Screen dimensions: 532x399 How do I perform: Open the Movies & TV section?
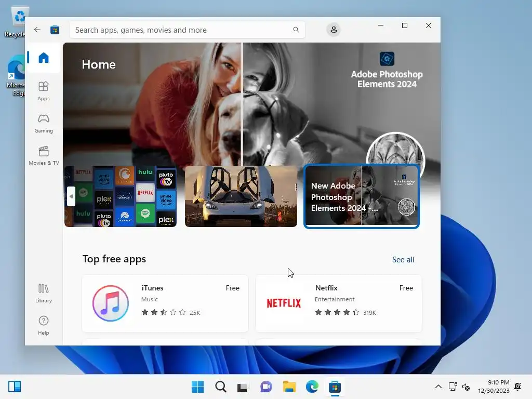[x=44, y=155]
